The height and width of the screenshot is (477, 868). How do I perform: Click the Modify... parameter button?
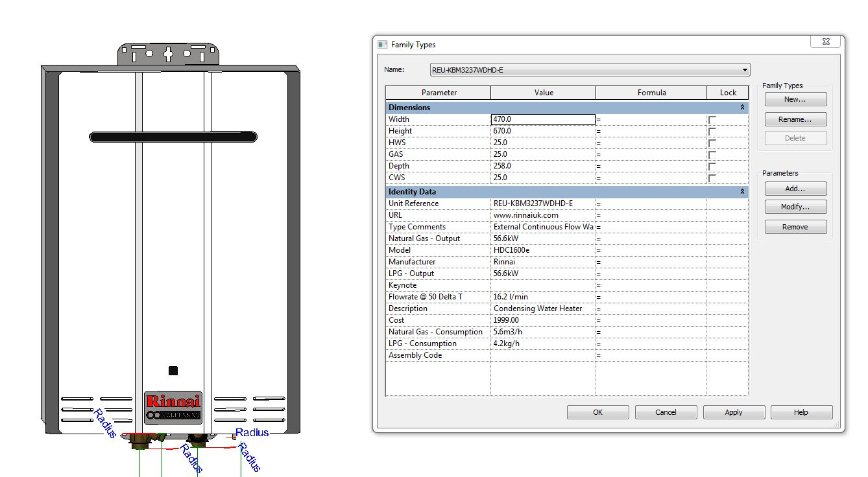(795, 207)
